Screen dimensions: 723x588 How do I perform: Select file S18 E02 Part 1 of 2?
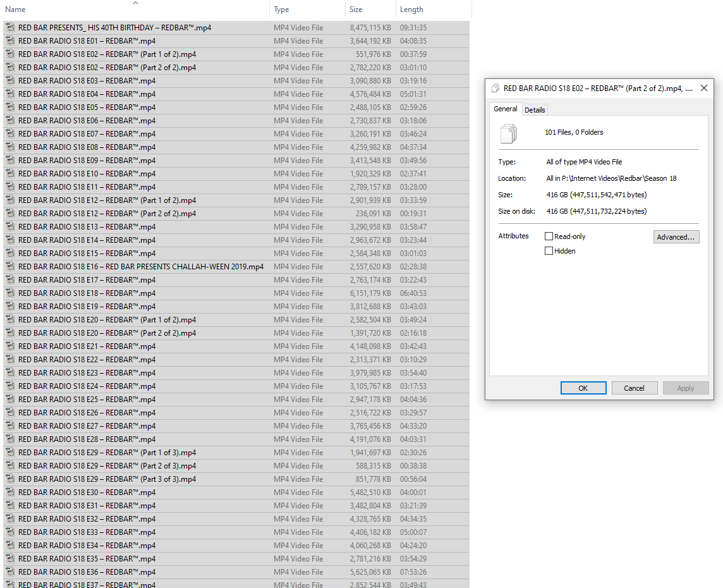(236, 54)
